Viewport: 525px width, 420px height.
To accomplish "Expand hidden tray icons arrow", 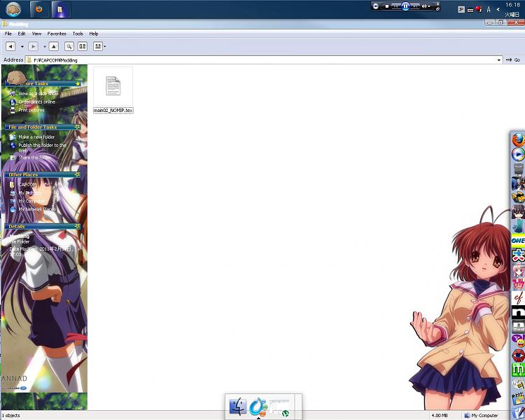I will 498,9.
